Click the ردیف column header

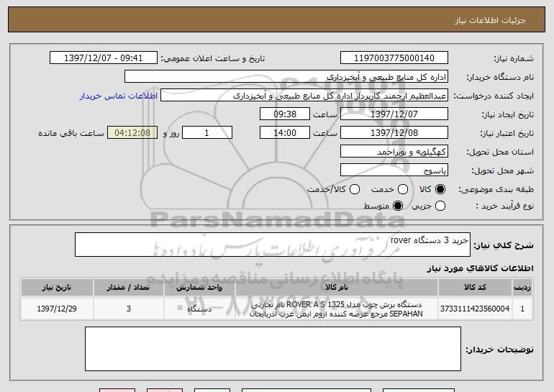point(522,288)
